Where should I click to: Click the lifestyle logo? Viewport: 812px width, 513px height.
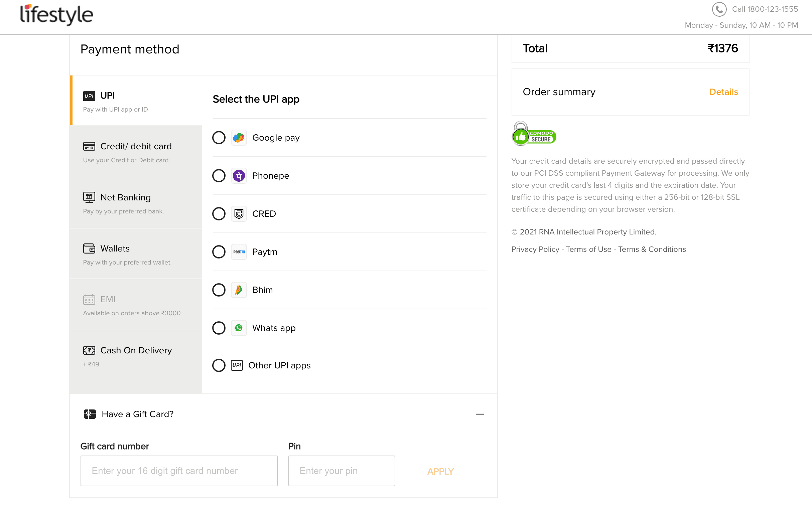click(x=56, y=14)
